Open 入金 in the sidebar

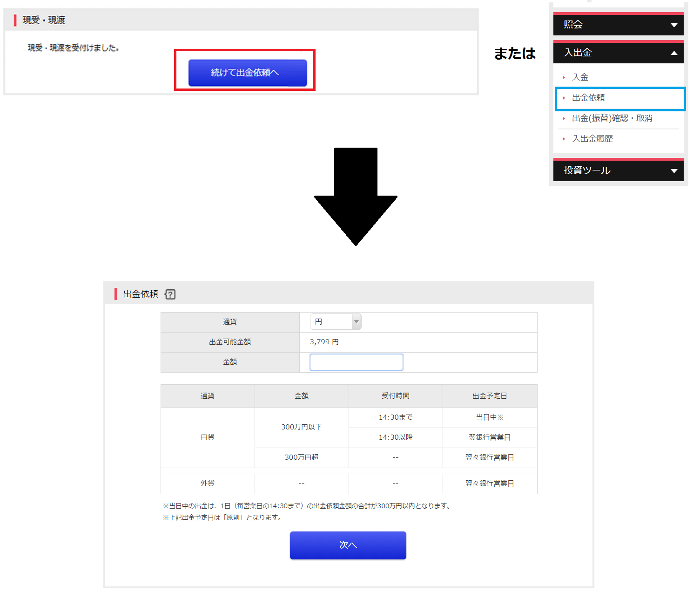click(x=580, y=77)
